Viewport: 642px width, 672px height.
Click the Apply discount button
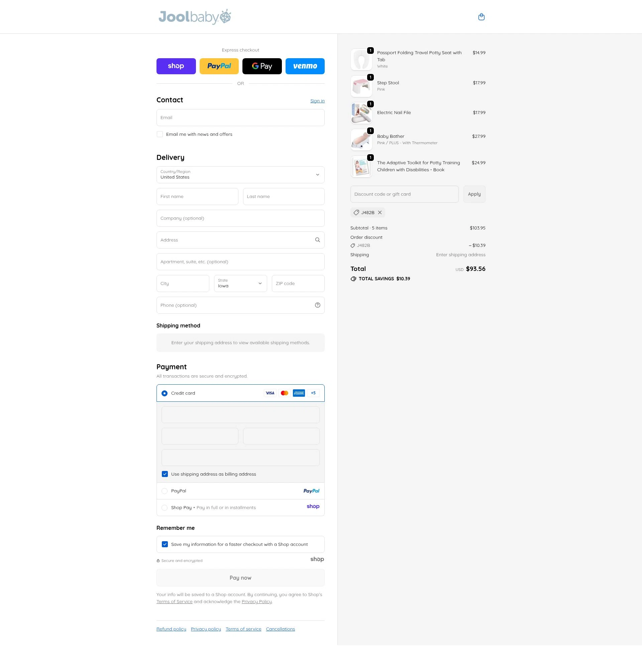[474, 194]
